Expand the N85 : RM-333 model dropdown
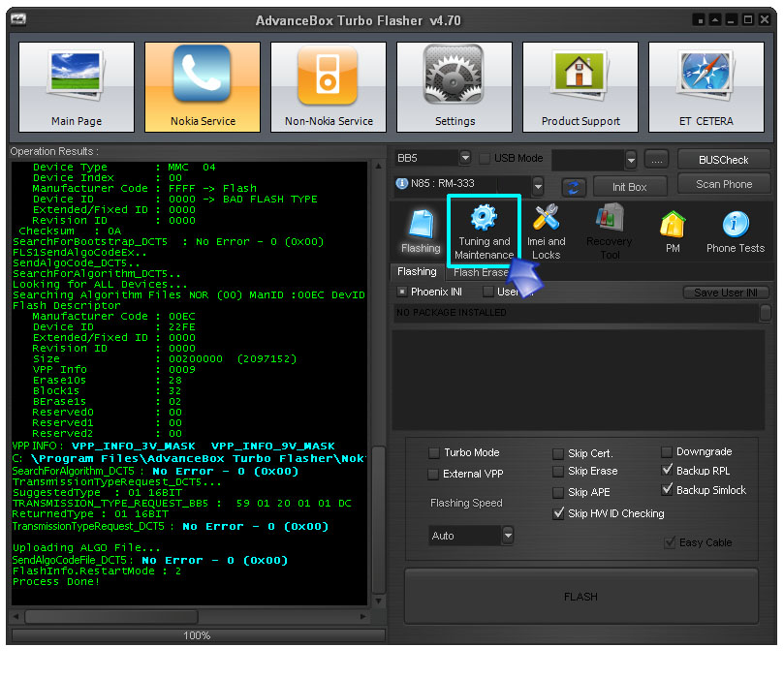The image size is (784, 678). coord(538,186)
